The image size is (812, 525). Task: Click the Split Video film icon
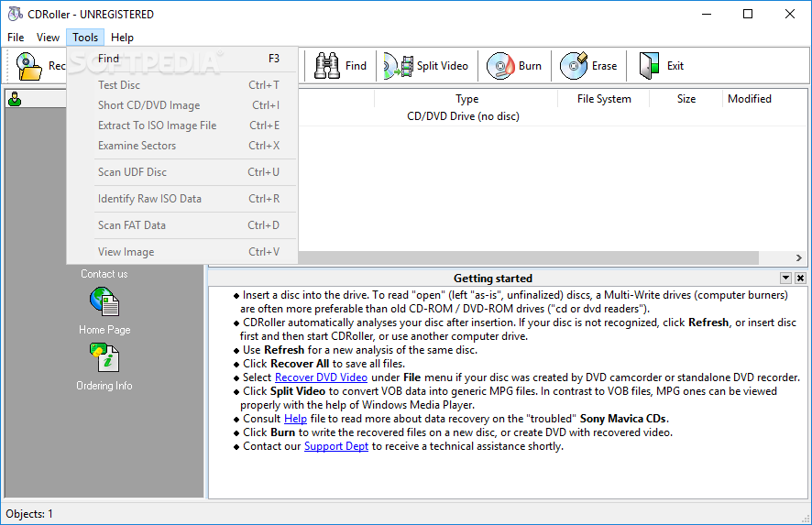click(399, 66)
